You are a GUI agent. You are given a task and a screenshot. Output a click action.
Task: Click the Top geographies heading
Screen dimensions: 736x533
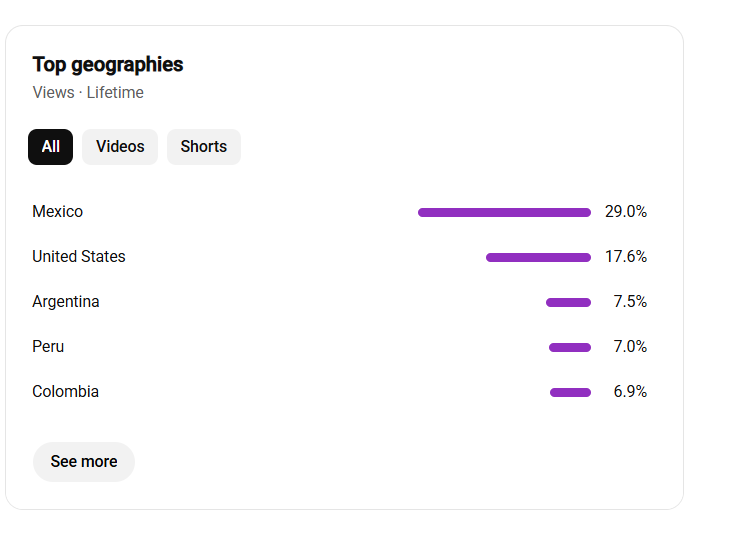[x=108, y=65]
